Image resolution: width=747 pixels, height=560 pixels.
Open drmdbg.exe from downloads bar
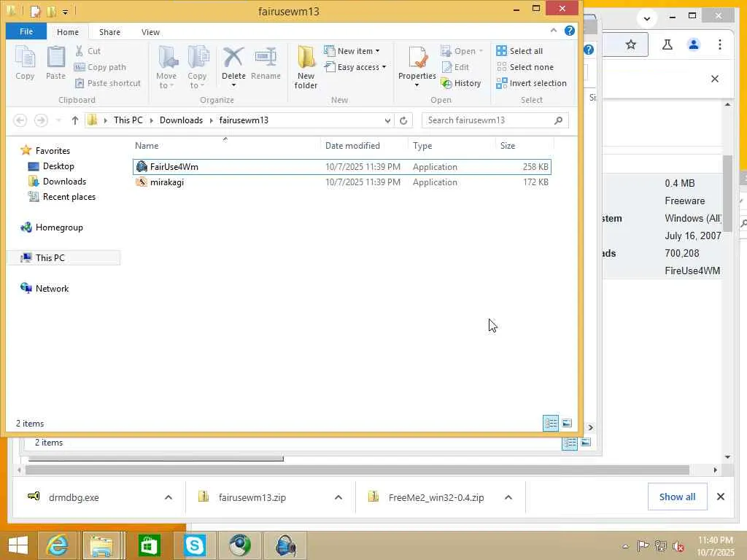pos(74,497)
